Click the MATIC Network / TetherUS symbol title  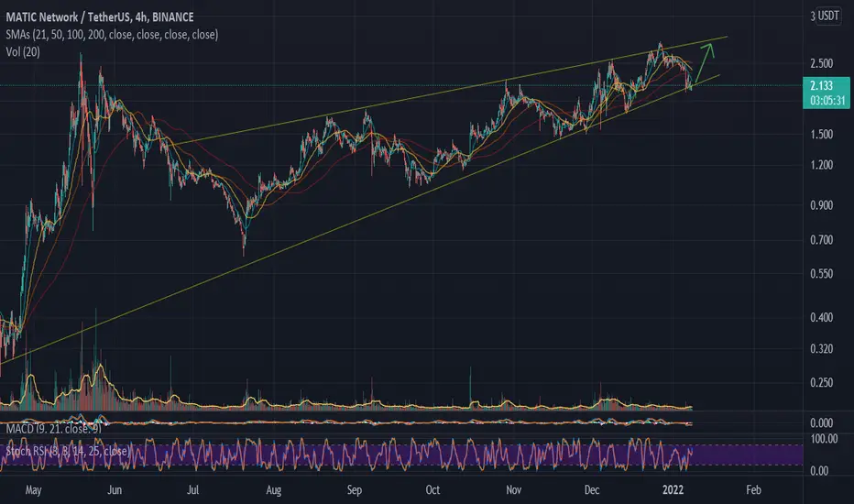pyautogui.click(x=100, y=17)
